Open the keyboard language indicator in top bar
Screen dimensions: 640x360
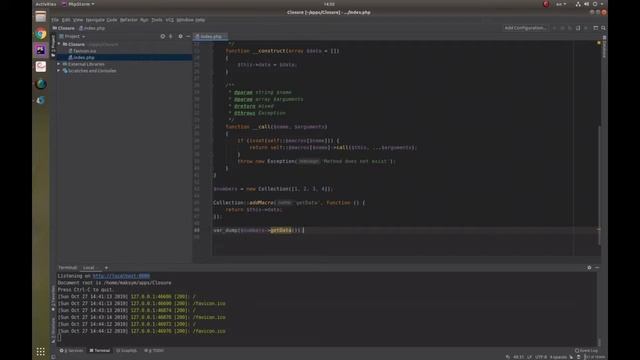pyautogui.click(x=561, y=4)
